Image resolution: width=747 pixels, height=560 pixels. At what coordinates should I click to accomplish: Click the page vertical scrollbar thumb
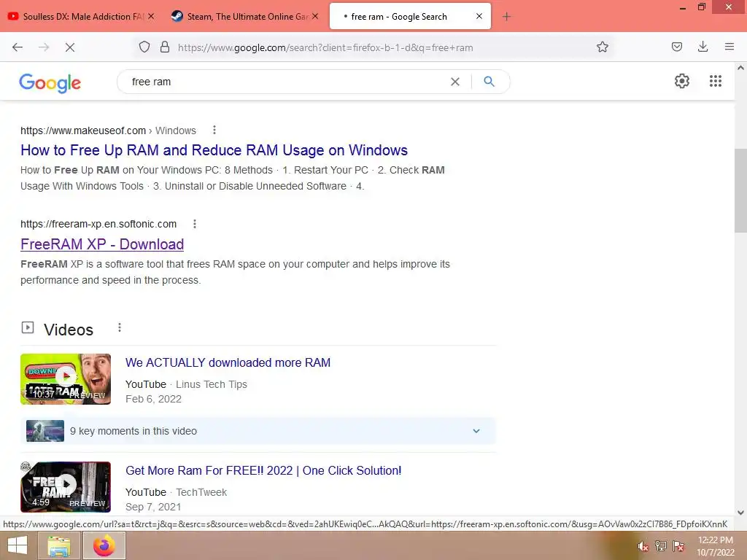click(x=740, y=190)
